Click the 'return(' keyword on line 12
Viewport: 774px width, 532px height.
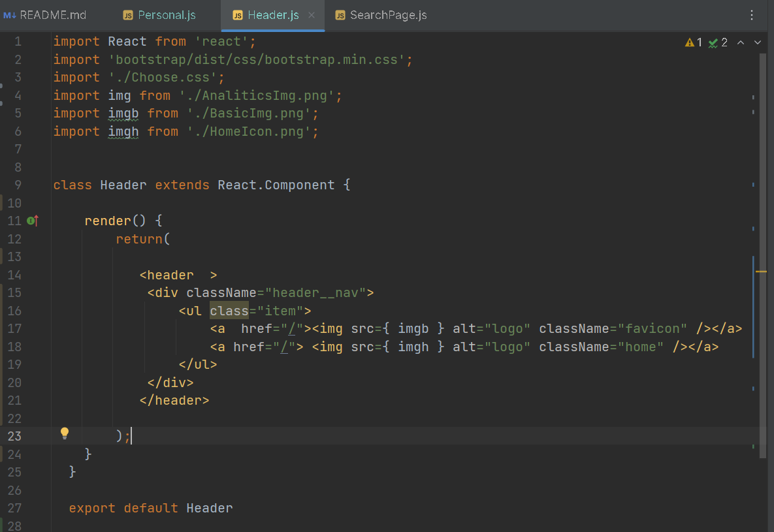click(143, 239)
